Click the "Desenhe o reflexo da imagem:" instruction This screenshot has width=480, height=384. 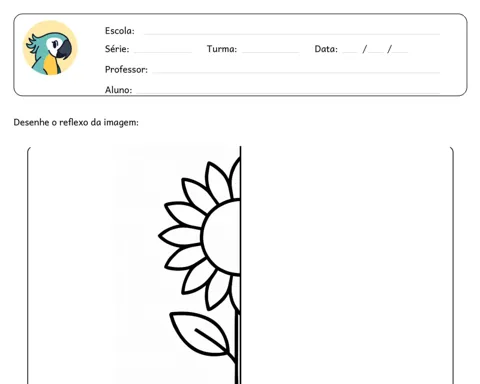pos(76,122)
